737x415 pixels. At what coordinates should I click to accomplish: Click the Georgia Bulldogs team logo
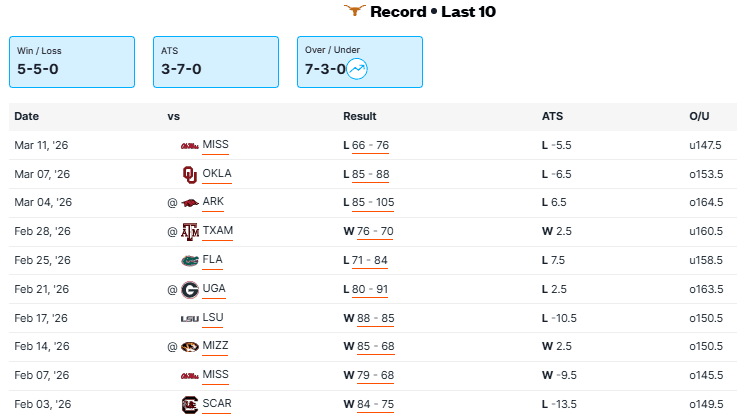(190, 290)
